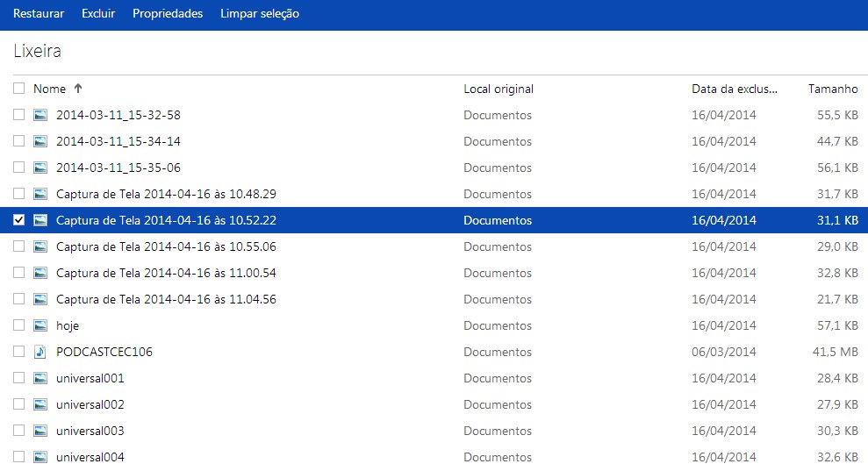The image size is (868, 471).
Task: Choose Restaurar from the top command bar
Action: (x=39, y=14)
